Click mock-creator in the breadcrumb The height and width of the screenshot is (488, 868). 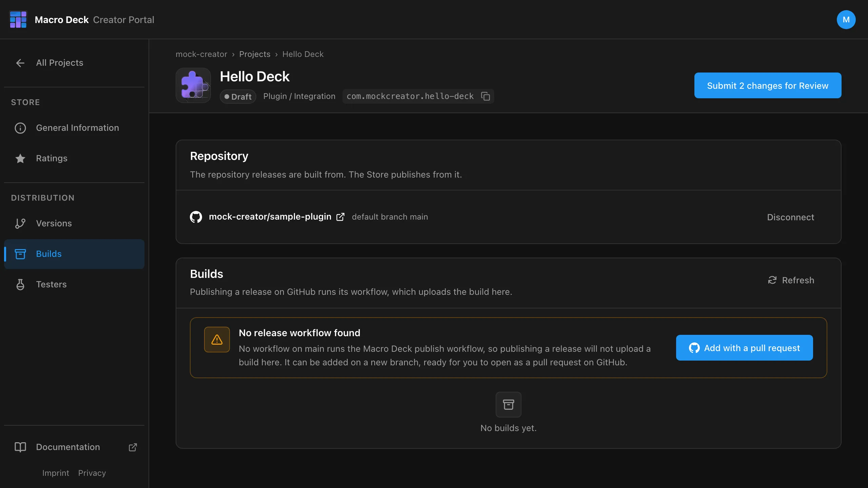(x=201, y=54)
